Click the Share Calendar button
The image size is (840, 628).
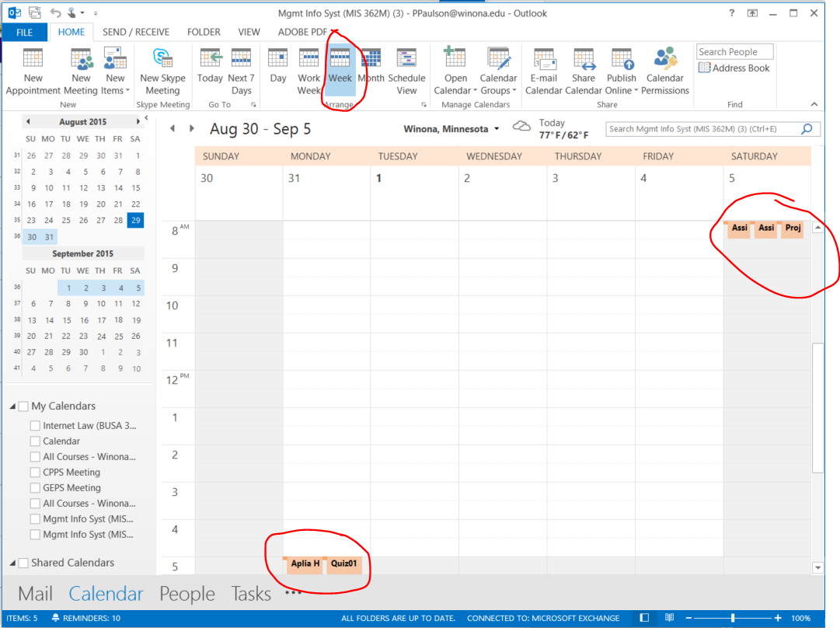click(584, 72)
